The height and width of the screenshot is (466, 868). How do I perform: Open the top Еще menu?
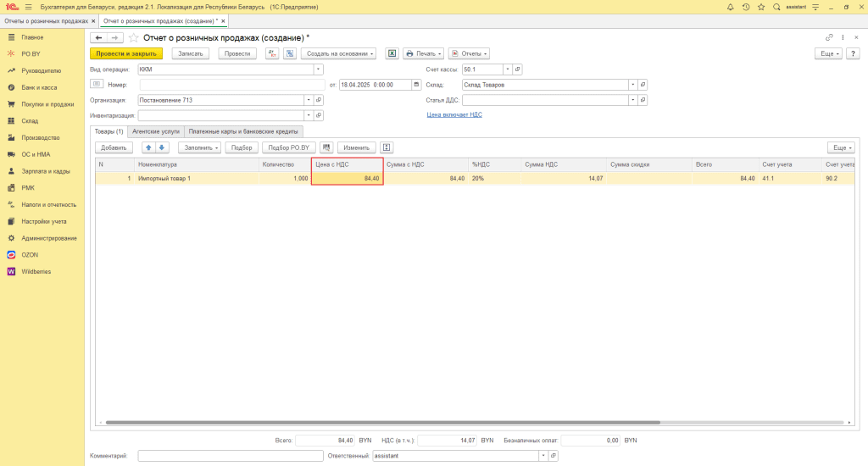(x=828, y=53)
